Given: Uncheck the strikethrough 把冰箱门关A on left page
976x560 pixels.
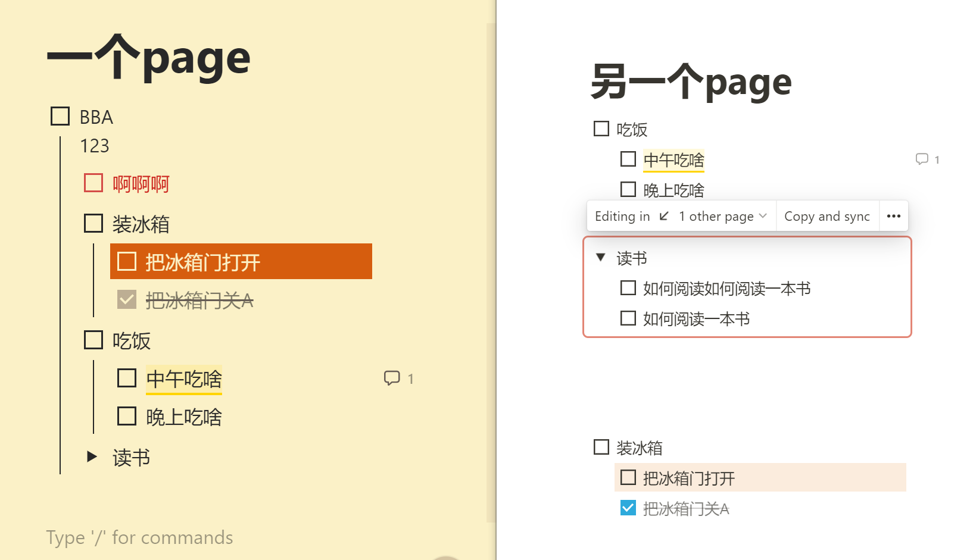Looking at the screenshot, I should click(127, 299).
